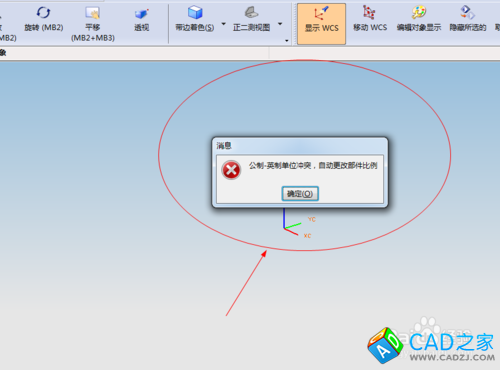This screenshot has height=370, width=500.
Task: Select the 消息 dialog title bar
Action: tap(300, 146)
